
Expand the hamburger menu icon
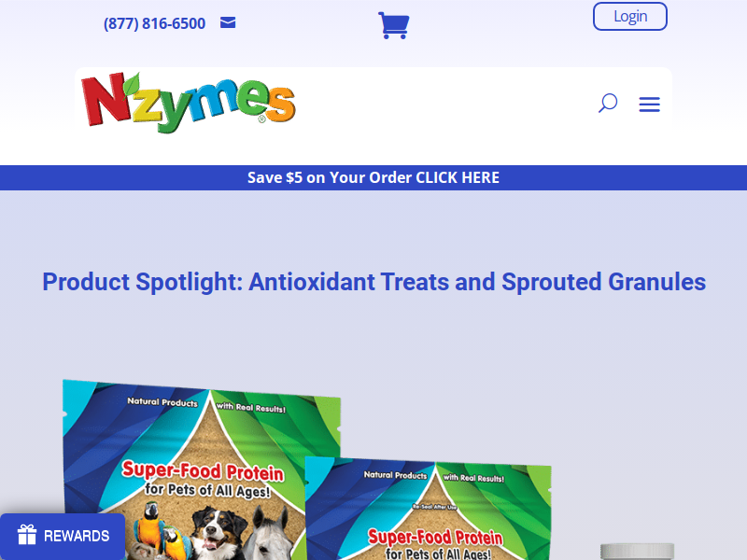point(649,104)
